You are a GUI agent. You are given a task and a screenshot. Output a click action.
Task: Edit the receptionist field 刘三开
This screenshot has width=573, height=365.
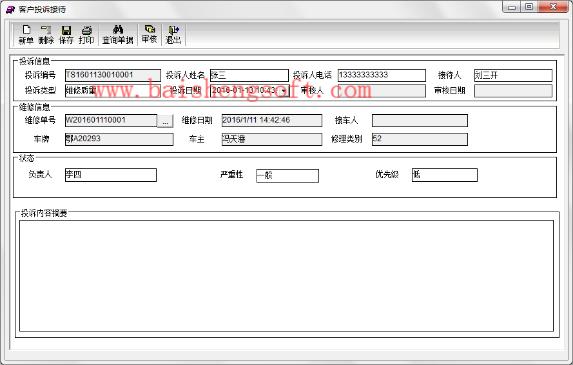[x=513, y=76]
